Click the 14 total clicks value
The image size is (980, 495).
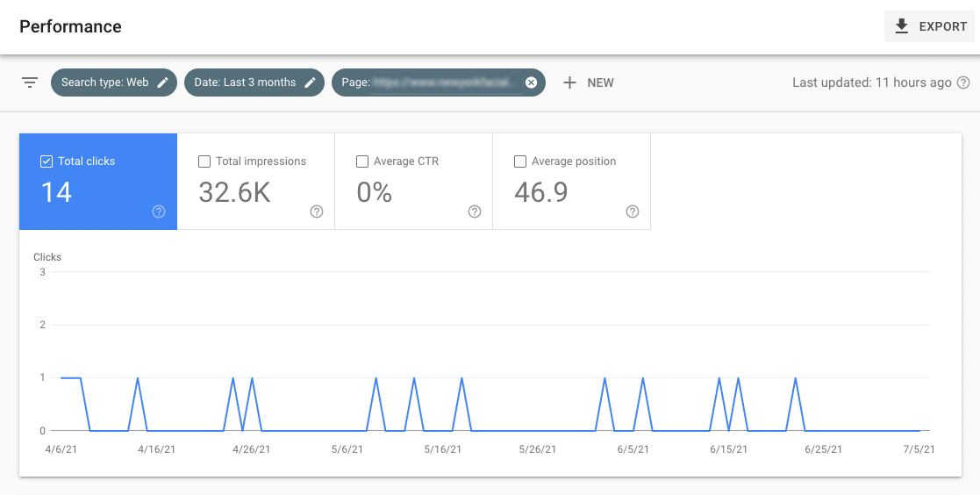56,192
